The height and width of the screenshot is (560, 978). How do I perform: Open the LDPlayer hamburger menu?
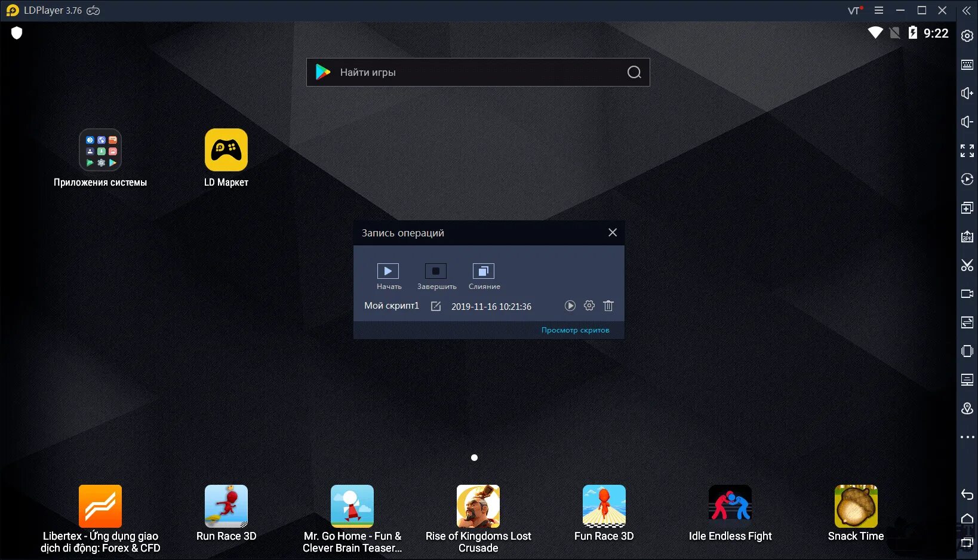click(879, 10)
